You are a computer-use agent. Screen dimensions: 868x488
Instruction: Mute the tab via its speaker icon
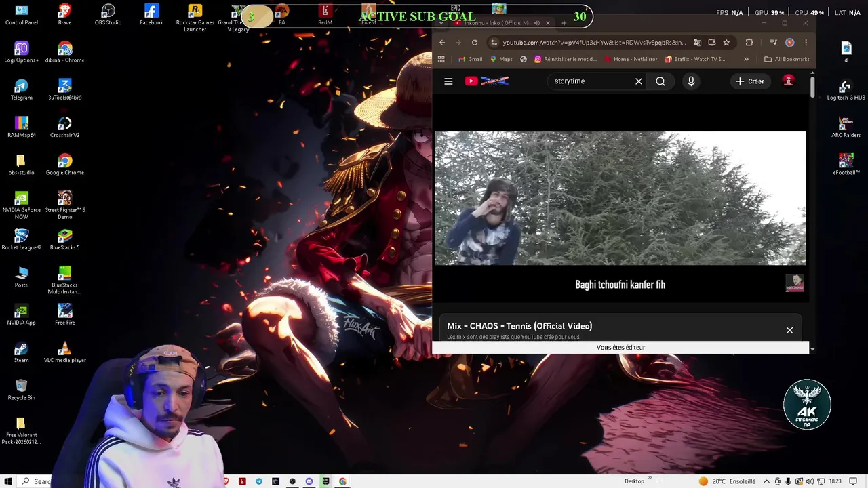click(x=537, y=23)
